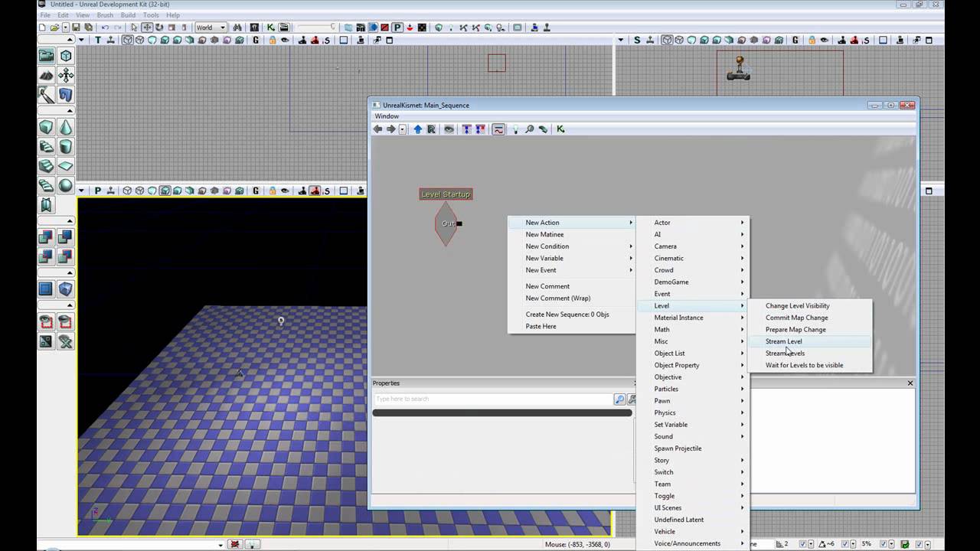Toggle the P button in main toolbar
Image resolution: width=980 pixels, height=551 pixels.
pyautogui.click(x=397, y=28)
